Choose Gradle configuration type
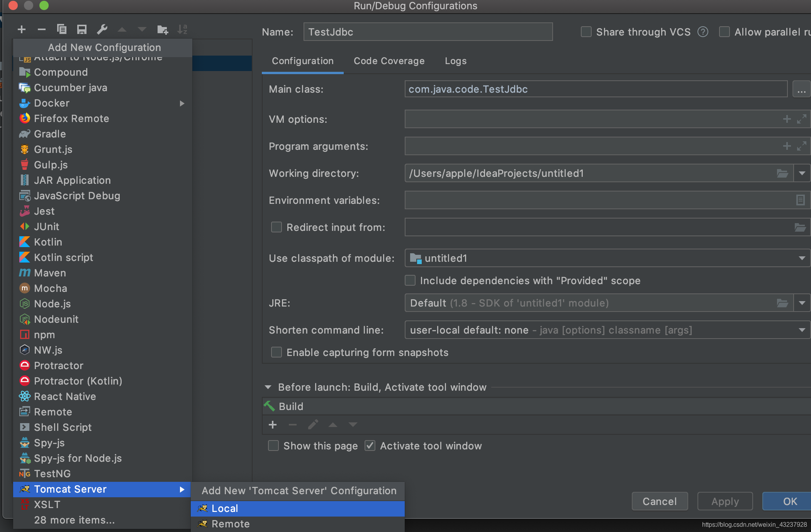 102,134
